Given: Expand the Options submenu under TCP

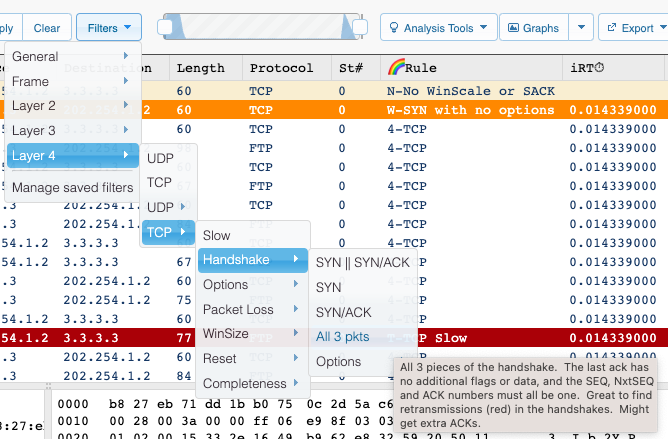Looking at the screenshot, I should click(253, 285).
